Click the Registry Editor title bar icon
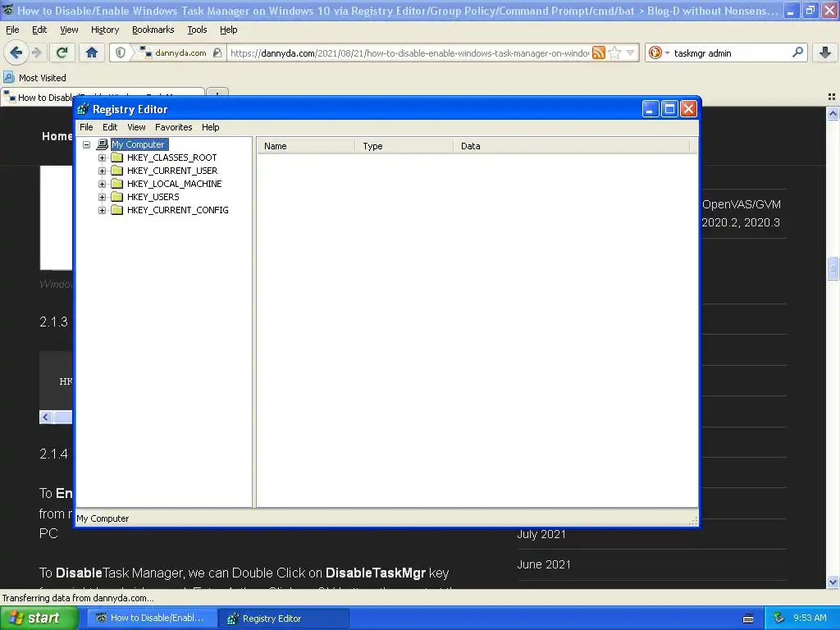 click(83, 109)
